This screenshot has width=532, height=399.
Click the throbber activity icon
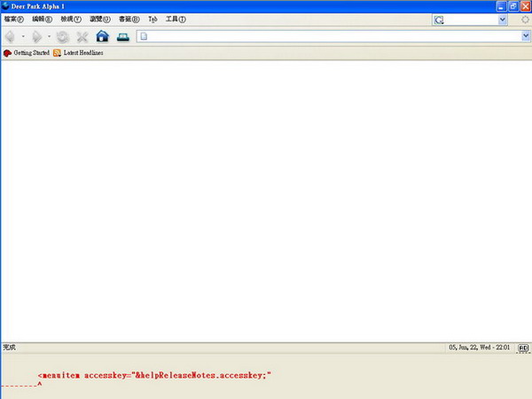point(525,20)
